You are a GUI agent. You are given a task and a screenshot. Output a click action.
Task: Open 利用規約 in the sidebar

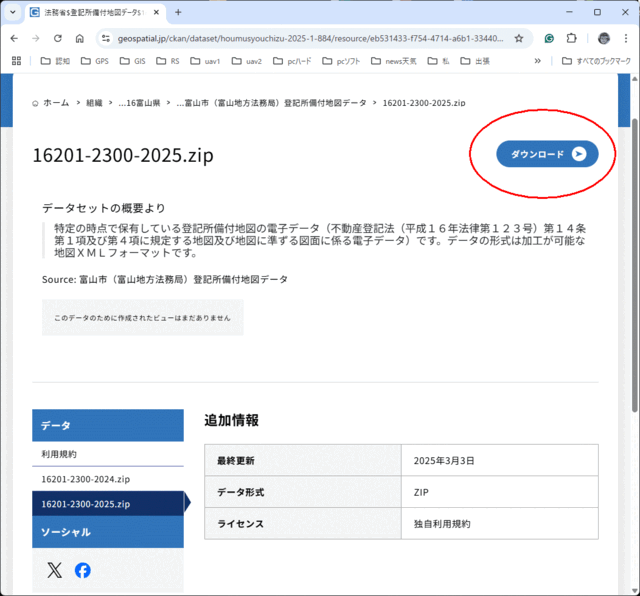point(59,454)
